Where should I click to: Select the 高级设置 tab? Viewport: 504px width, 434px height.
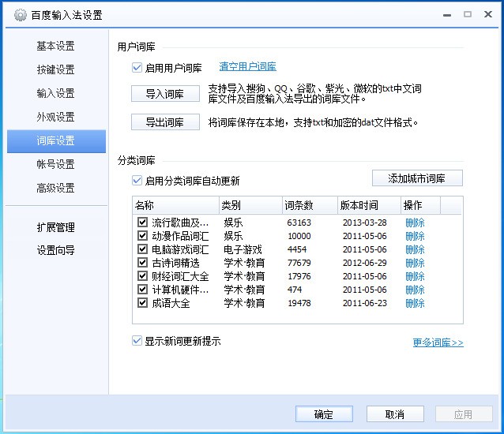[x=55, y=188]
